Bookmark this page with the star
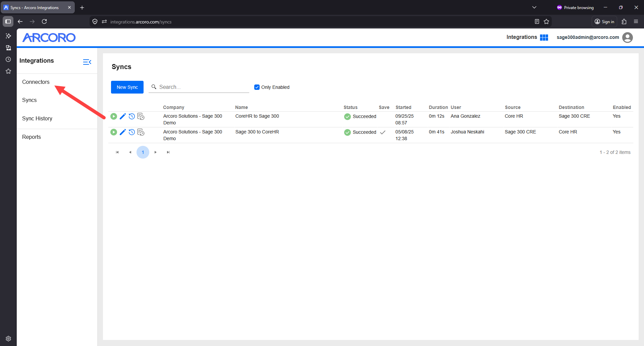 (546, 21)
